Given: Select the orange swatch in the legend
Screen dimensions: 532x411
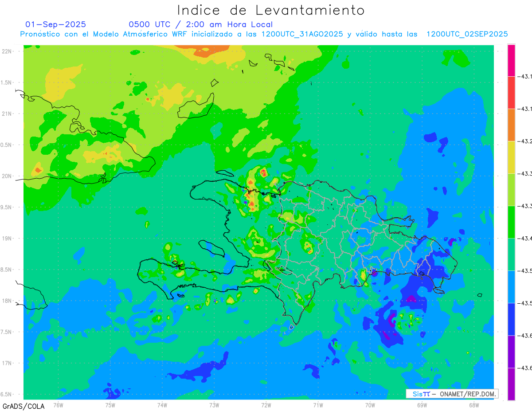Looking at the screenshot, I should coord(511,125).
